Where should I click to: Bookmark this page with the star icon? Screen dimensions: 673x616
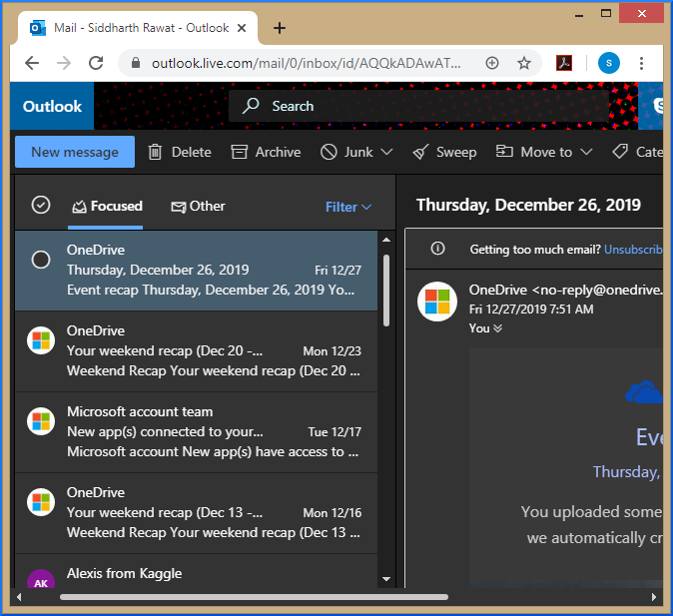click(x=523, y=63)
